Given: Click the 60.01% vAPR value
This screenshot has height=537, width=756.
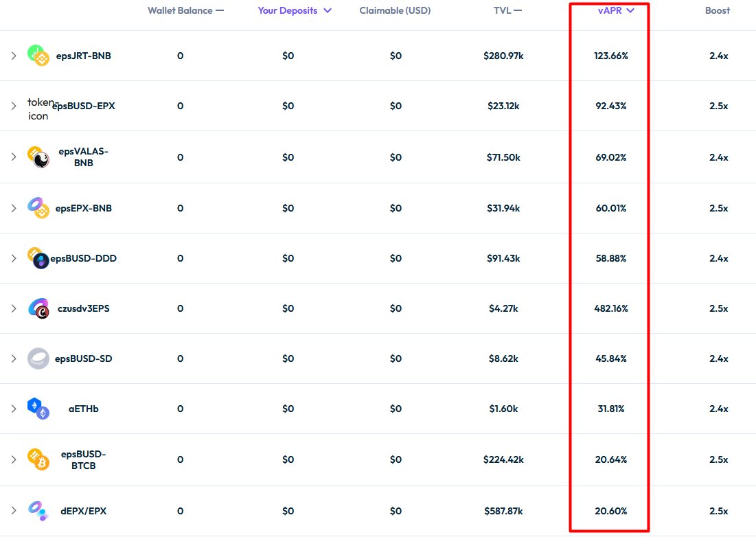Looking at the screenshot, I should (611, 208).
